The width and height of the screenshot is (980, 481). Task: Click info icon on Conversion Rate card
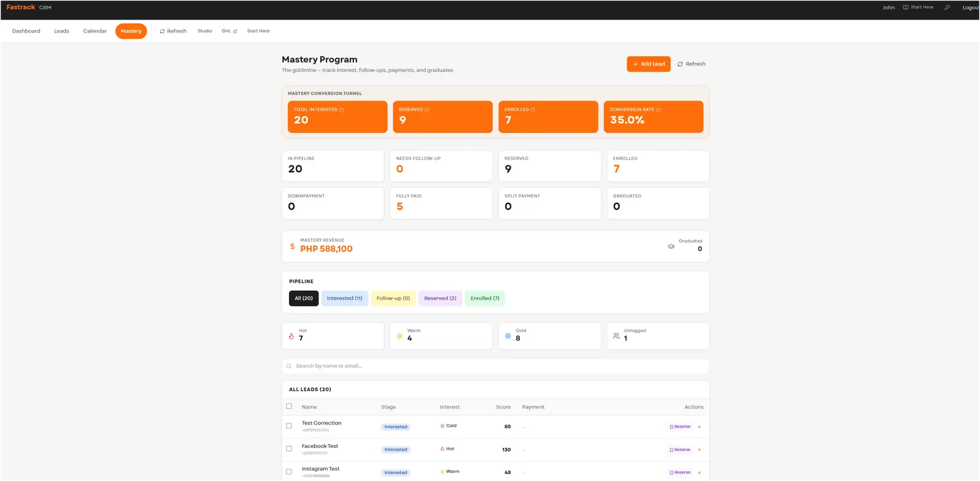click(x=658, y=110)
